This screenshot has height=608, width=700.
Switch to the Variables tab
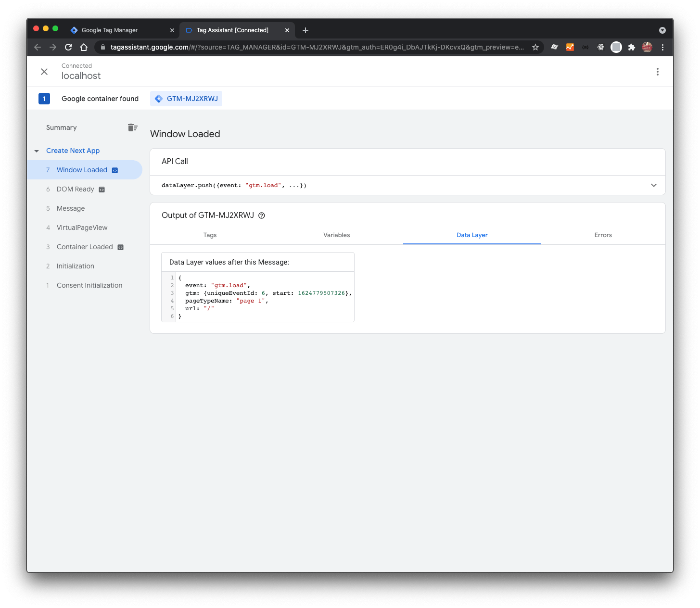[x=336, y=235]
